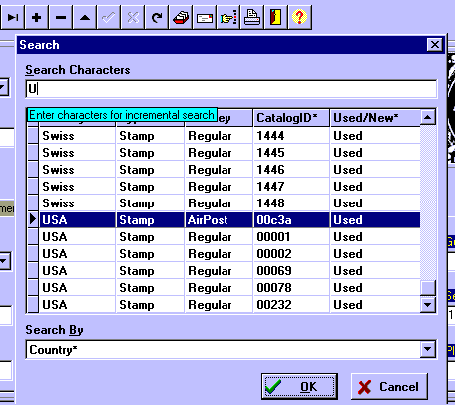This screenshot has width=455, height=405.
Task: Click the pointing hand icon
Action: (x=229, y=17)
